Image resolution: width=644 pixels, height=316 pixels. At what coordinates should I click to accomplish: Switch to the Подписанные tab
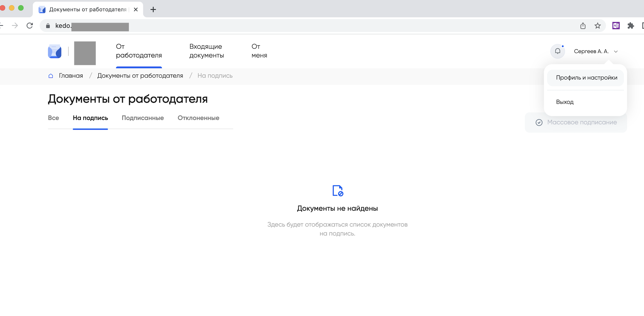(143, 118)
